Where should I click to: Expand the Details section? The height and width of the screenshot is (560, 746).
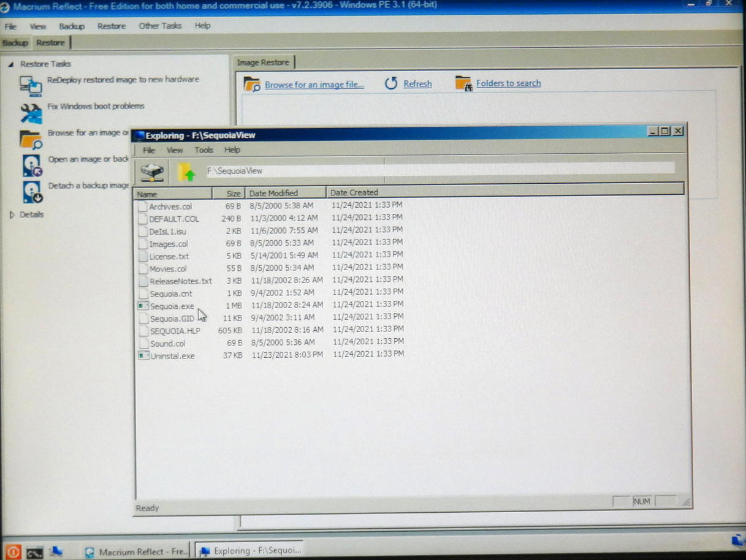click(x=12, y=215)
